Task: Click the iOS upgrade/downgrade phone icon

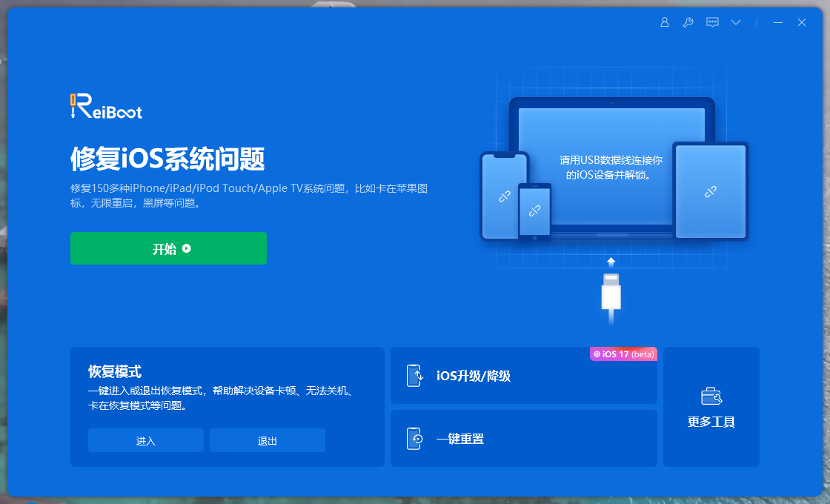Action: point(414,375)
